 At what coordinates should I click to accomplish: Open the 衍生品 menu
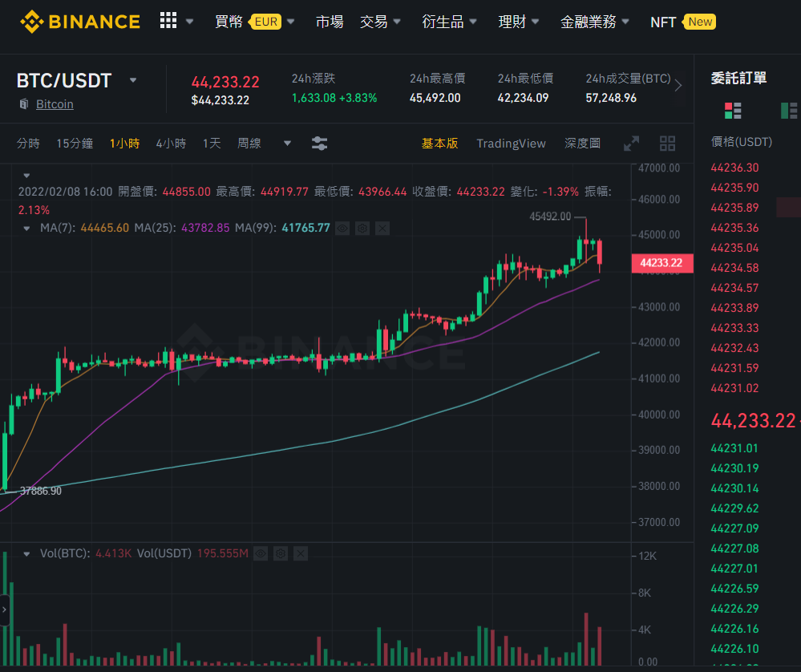coord(449,22)
